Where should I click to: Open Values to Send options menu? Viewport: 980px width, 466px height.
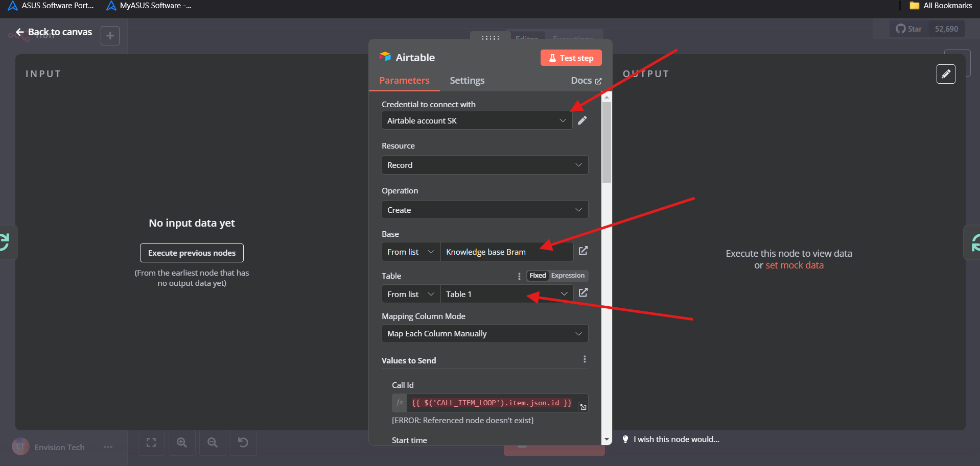tap(585, 359)
